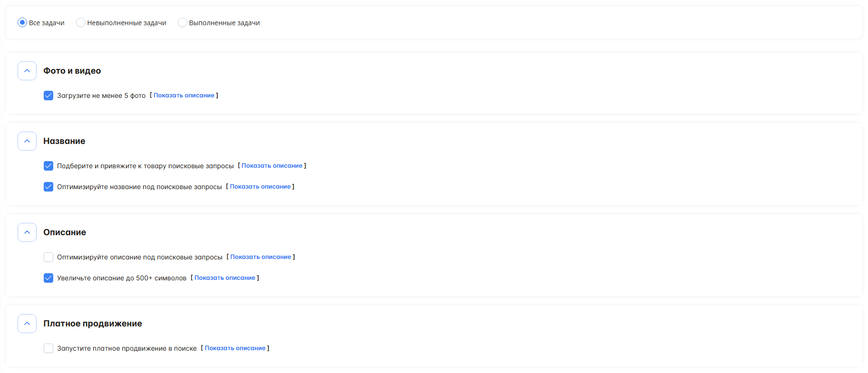Uncheck Увеличьте описание до 500+ символов
This screenshot has height=373, width=868.
[x=48, y=278]
